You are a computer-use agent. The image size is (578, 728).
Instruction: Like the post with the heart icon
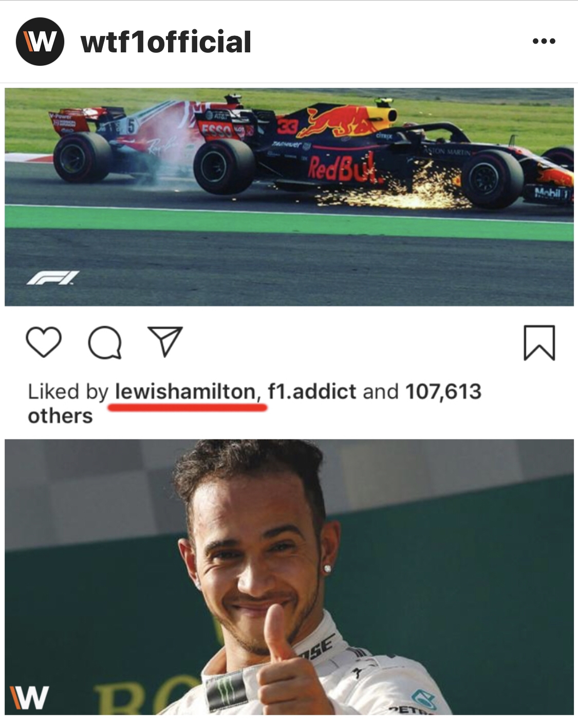[44, 342]
